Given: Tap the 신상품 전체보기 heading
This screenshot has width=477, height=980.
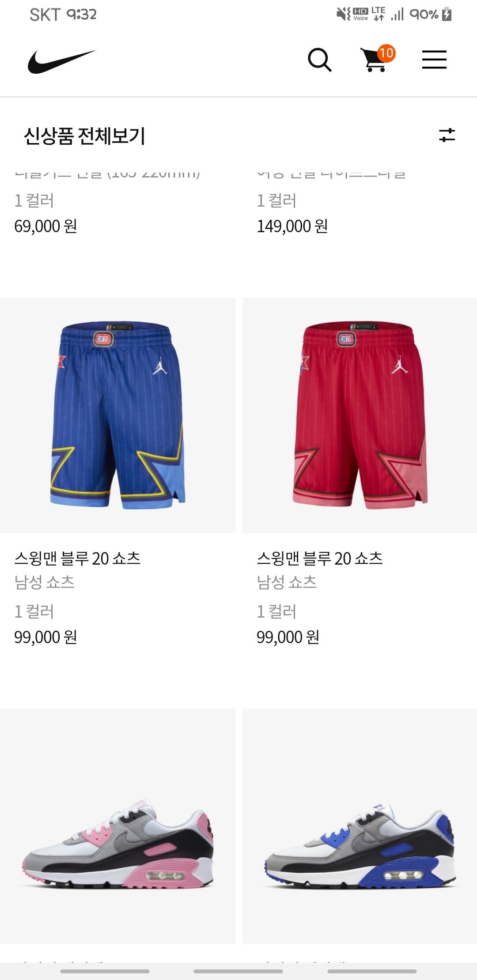Looking at the screenshot, I should [x=84, y=136].
